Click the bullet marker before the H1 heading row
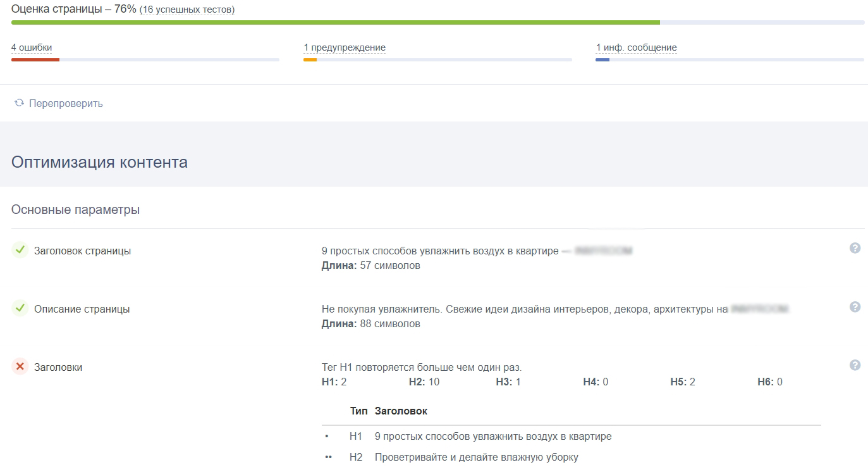868x467 pixels. click(x=327, y=437)
